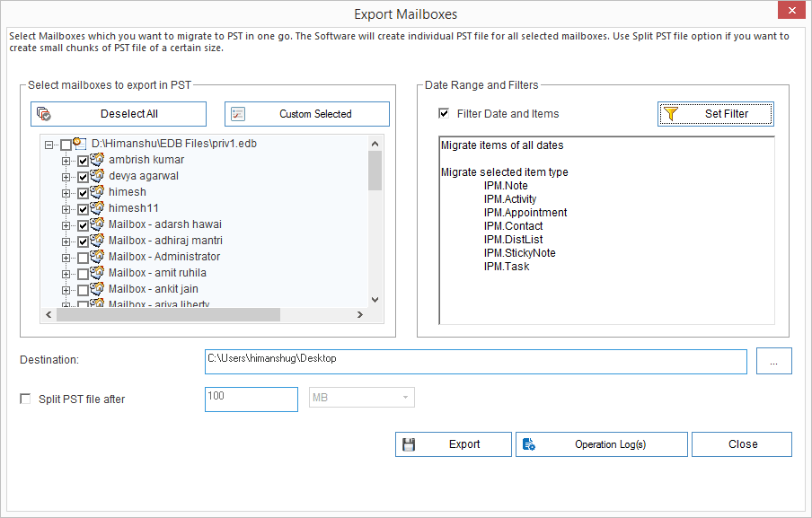This screenshot has width=812, height=518.
Task: Click mailbox list scroll up arrow
Action: [x=375, y=144]
